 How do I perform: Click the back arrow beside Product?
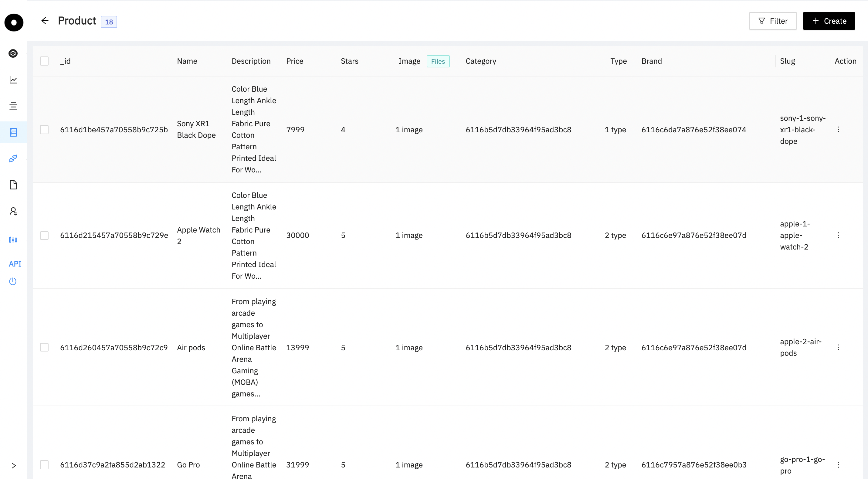click(45, 21)
